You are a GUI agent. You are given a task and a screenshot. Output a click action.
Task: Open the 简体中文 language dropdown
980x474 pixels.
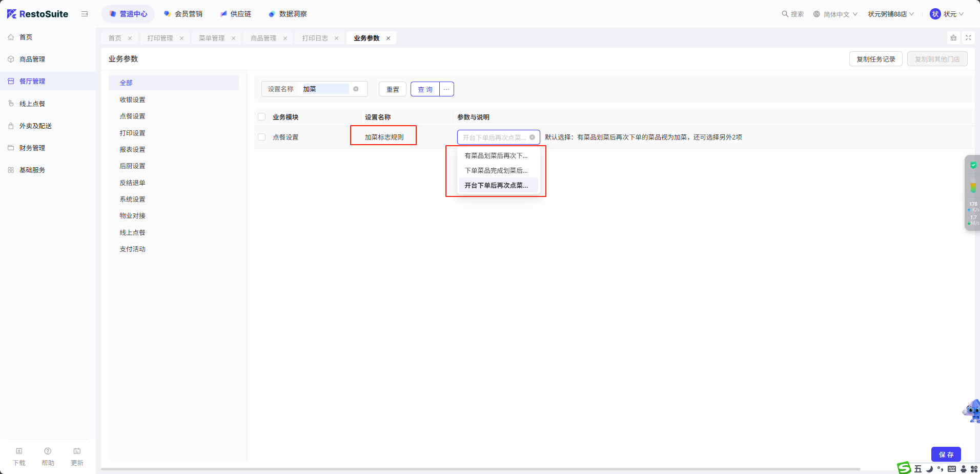[835, 14]
